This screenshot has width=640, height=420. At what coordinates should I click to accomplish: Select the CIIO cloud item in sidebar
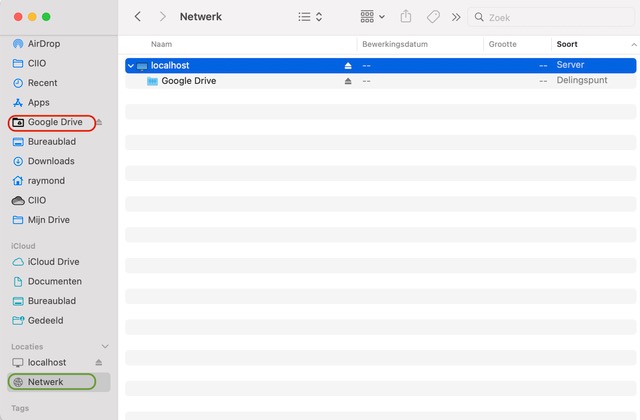29,200
